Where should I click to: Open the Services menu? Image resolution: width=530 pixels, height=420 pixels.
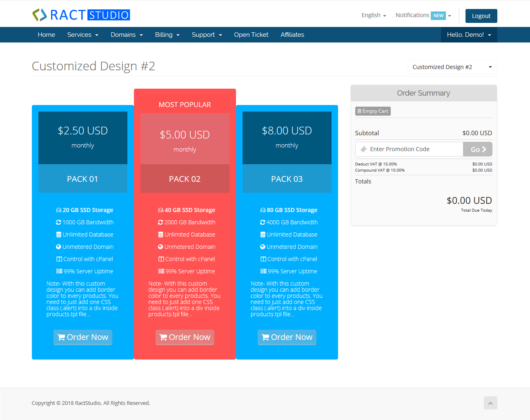coord(82,35)
